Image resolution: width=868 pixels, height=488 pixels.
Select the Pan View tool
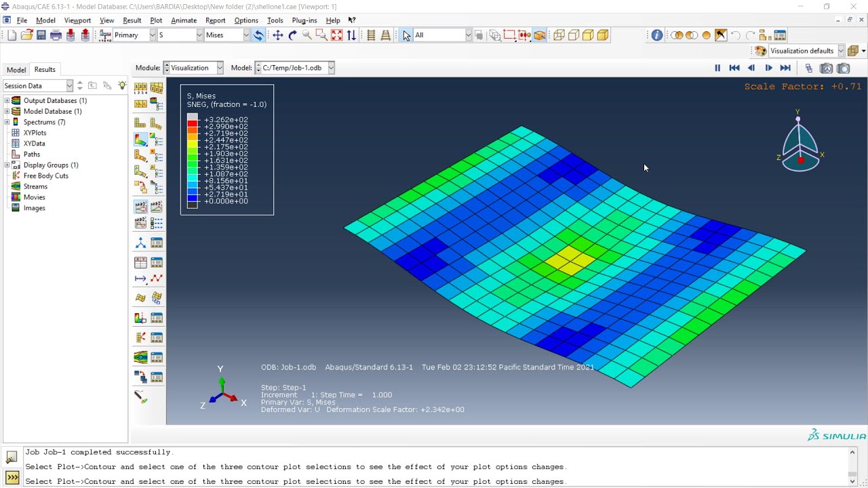coord(278,35)
